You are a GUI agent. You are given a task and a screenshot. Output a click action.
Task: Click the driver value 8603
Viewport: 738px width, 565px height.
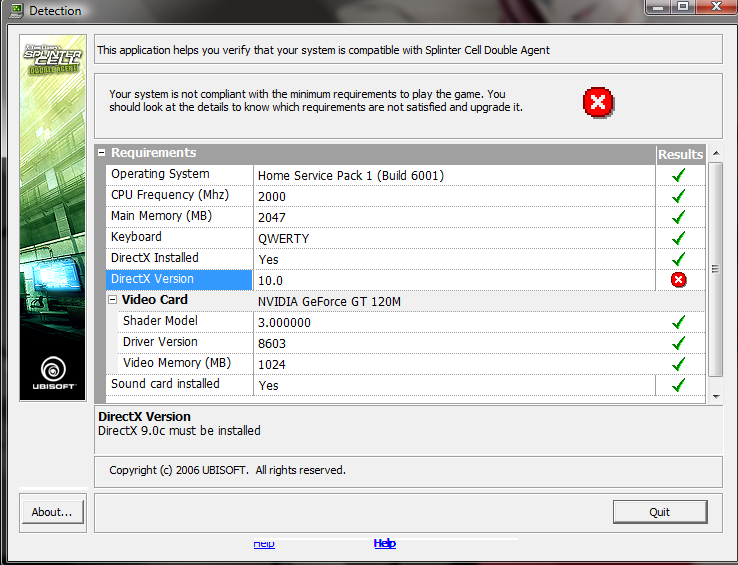click(272, 344)
